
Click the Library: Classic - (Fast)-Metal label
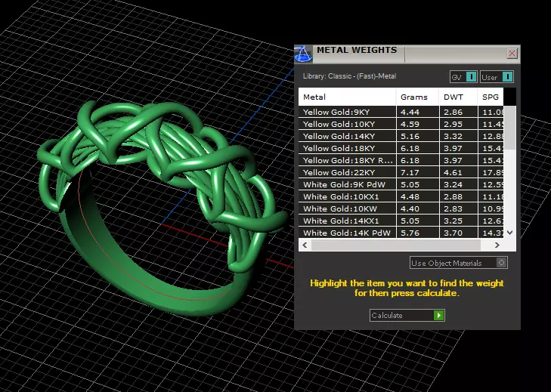click(x=349, y=76)
